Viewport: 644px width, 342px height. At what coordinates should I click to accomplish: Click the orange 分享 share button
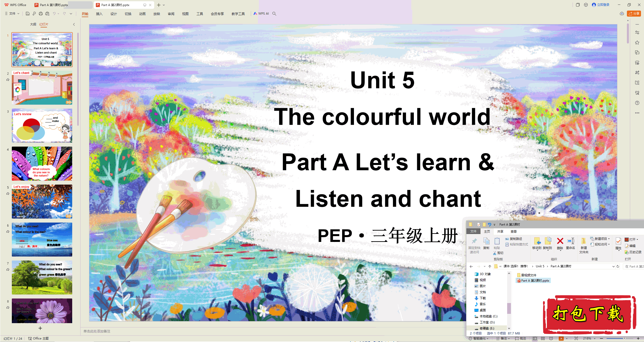click(x=634, y=14)
